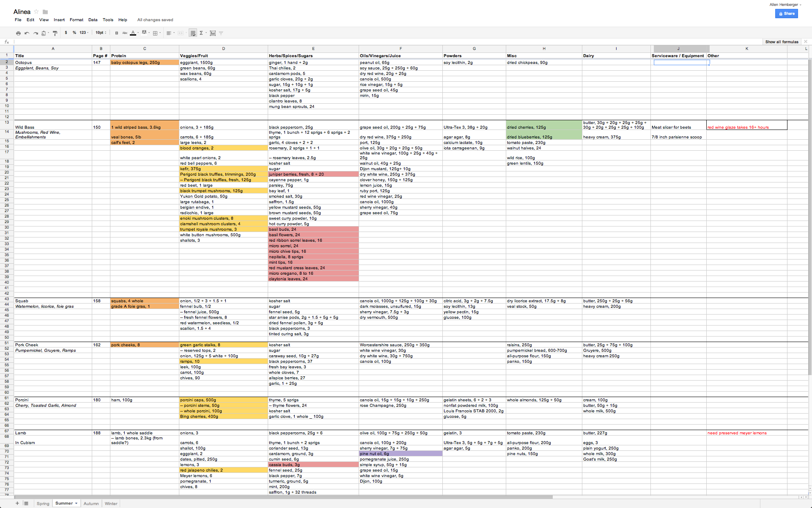Click the fx formula icon
Viewport: 812px width, 508px height.
tap(7, 42)
